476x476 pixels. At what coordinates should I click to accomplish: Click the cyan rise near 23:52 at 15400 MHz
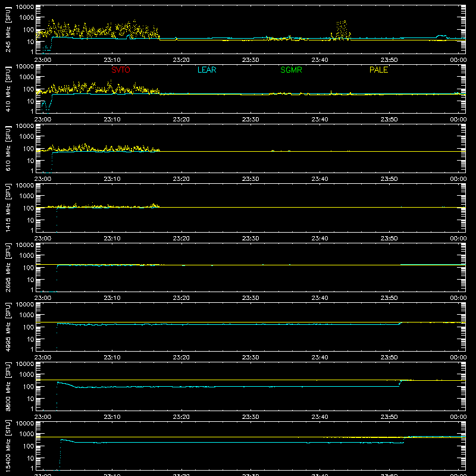404,440
